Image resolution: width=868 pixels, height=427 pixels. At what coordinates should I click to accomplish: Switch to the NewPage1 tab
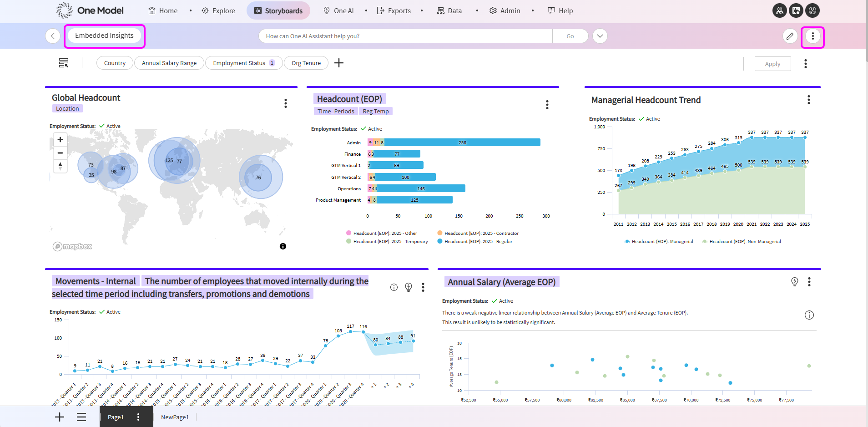tap(175, 417)
